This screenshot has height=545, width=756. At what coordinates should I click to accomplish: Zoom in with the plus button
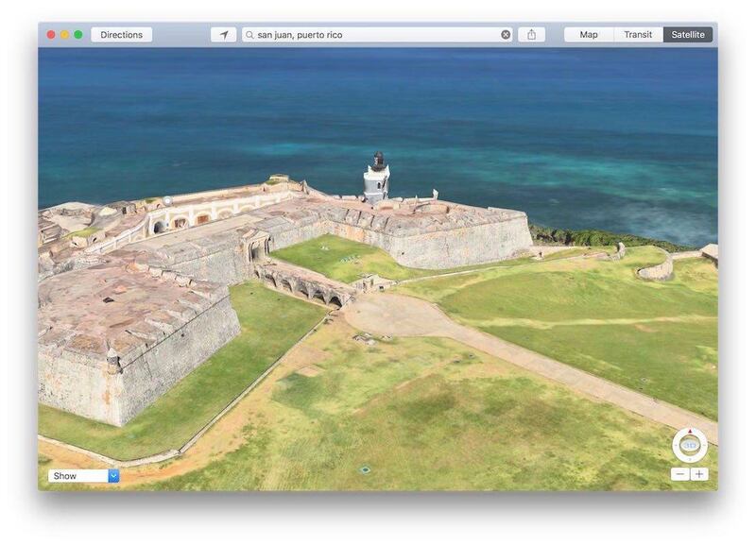(699, 474)
